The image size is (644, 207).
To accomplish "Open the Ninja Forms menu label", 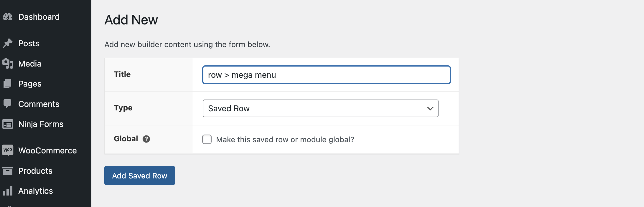I will pyautogui.click(x=41, y=124).
